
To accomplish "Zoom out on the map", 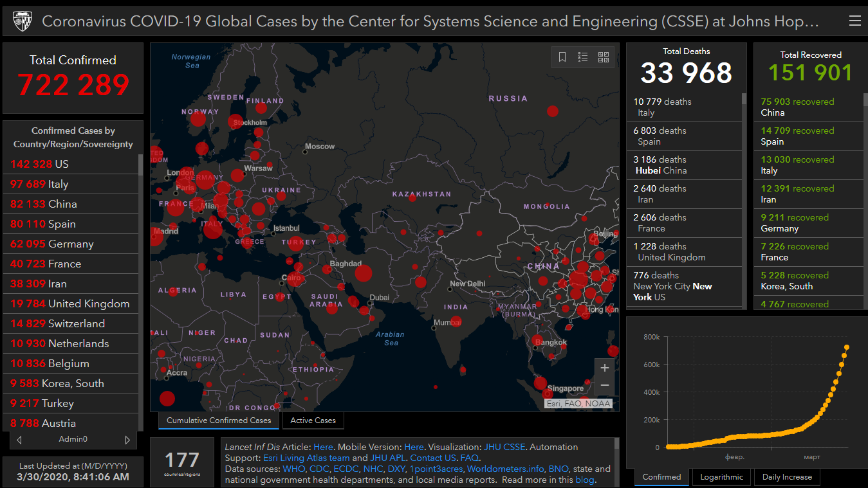I will pos(604,386).
